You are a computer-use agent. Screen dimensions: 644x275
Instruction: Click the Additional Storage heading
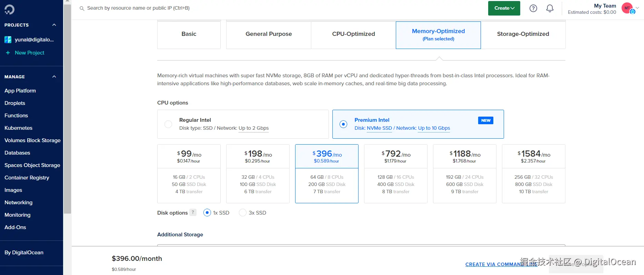point(180,235)
